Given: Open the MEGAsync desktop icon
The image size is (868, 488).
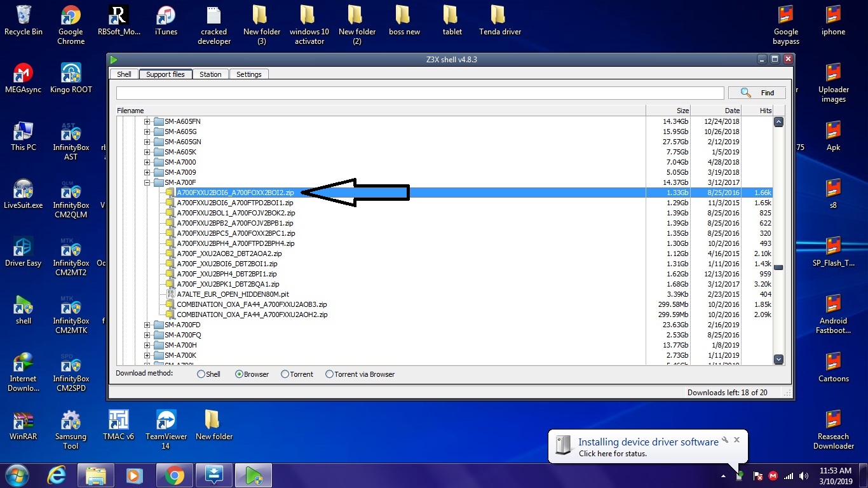Looking at the screenshot, I should pyautogui.click(x=24, y=78).
